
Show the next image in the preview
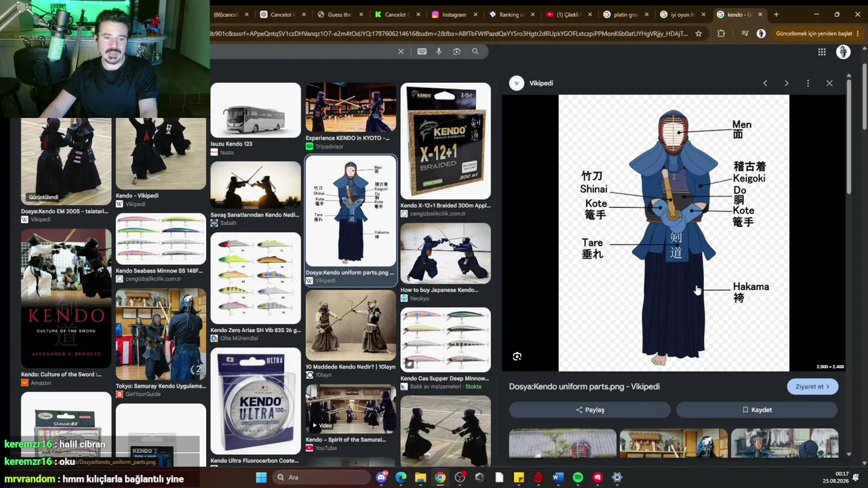click(787, 83)
